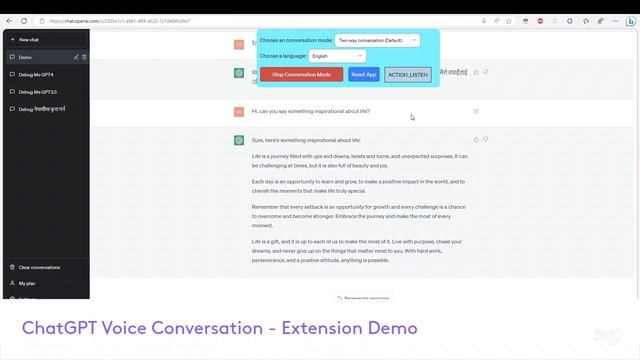Add page to favorites with star icon
The image size is (640, 360).
(x=509, y=21)
